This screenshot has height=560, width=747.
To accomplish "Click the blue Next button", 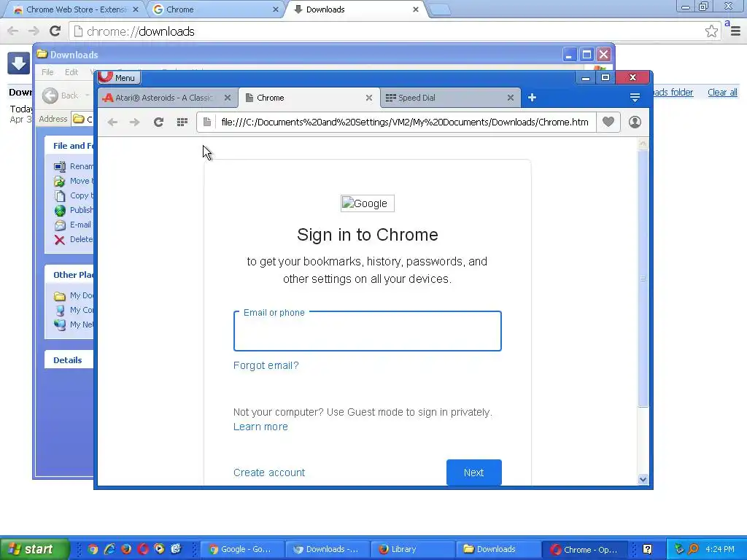I will click(x=474, y=472).
